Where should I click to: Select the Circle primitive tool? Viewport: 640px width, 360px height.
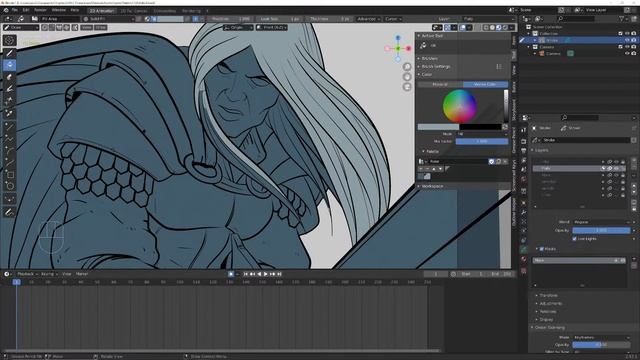[x=10, y=187]
